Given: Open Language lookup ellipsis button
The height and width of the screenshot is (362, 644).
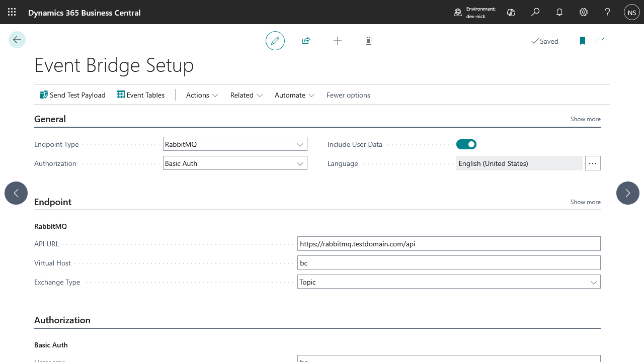Looking at the screenshot, I should pos(593,163).
